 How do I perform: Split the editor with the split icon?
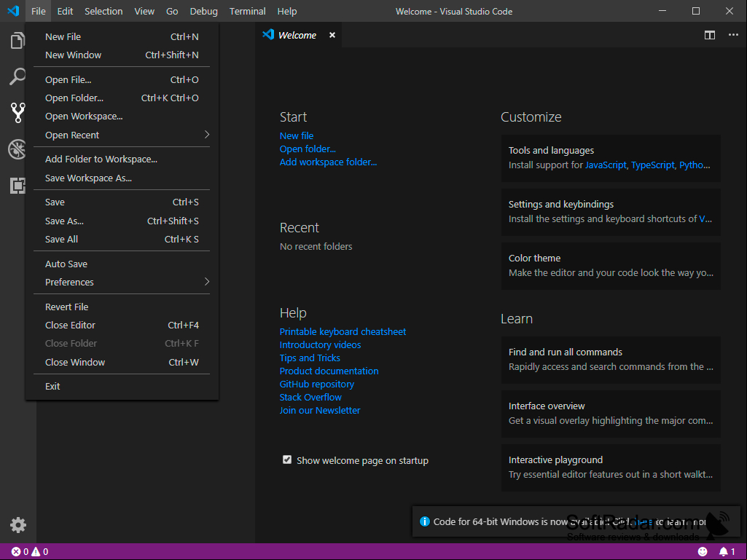pyautogui.click(x=709, y=35)
